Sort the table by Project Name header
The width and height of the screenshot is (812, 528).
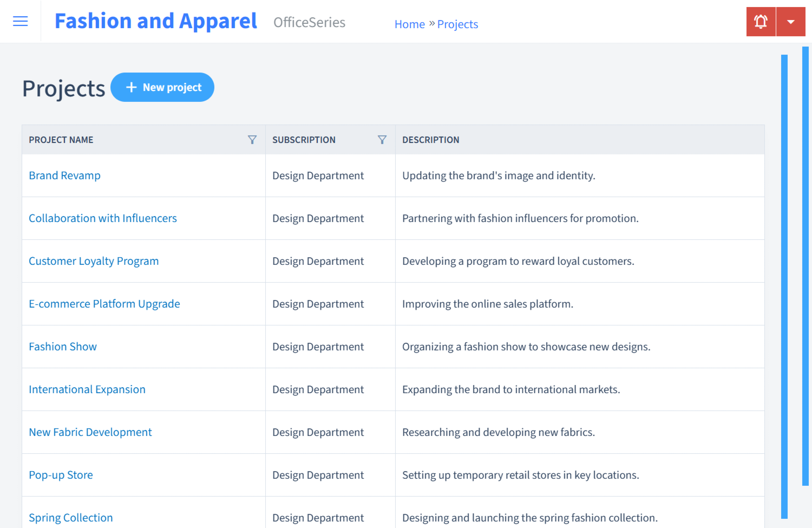click(x=61, y=139)
